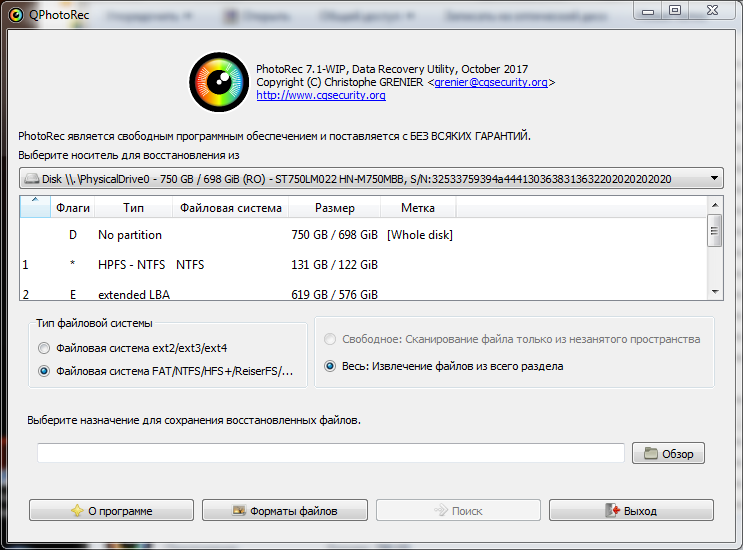Open the http://www.cgsecurity.org link
The image size is (743, 550).
point(321,95)
